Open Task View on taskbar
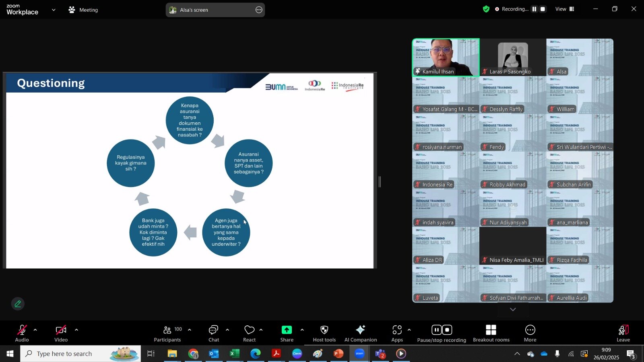This screenshot has width=644, height=362. 151,354
